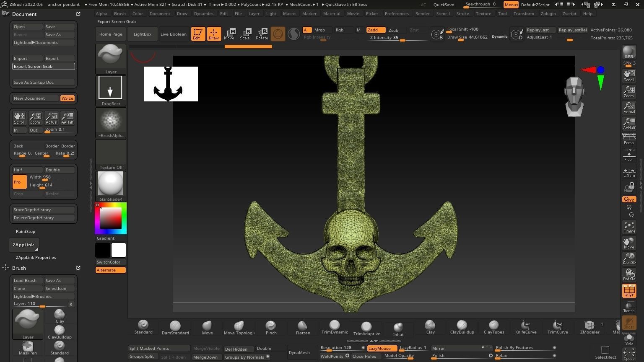
Task: Open the ZAppLink Properties section
Action: click(x=36, y=257)
